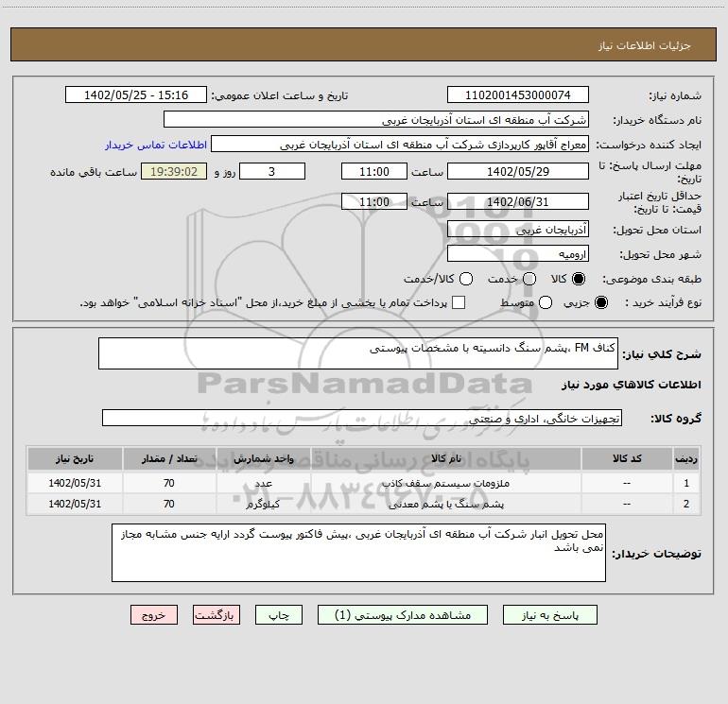Click item name ملزومات سیستم سقف کاذب
Viewport: 728px width, 704px height.
(445, 483)
